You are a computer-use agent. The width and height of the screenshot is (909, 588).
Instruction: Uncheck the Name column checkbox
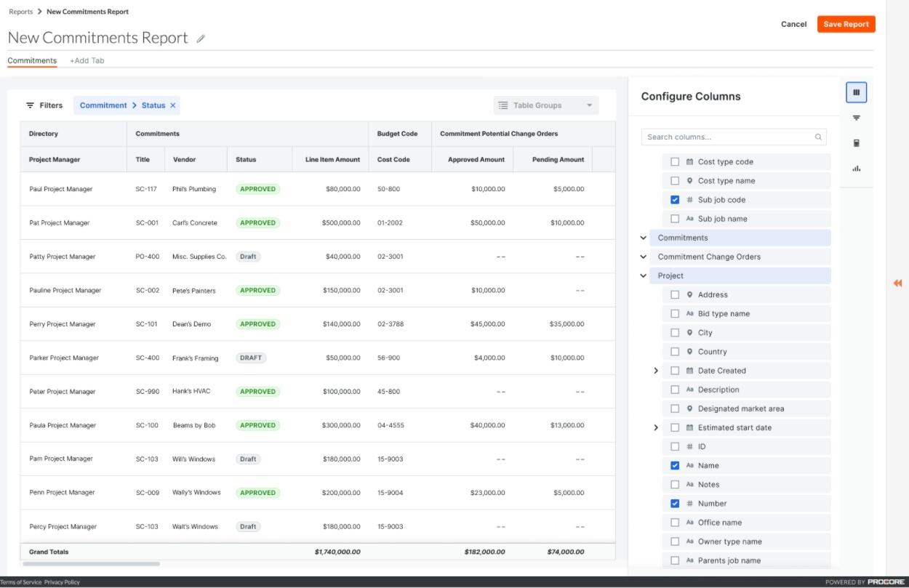[x=675, y=465]
